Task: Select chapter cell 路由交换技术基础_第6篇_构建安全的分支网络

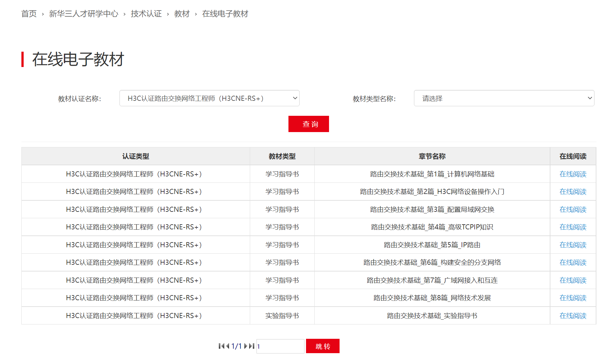Action: (432, 263)
